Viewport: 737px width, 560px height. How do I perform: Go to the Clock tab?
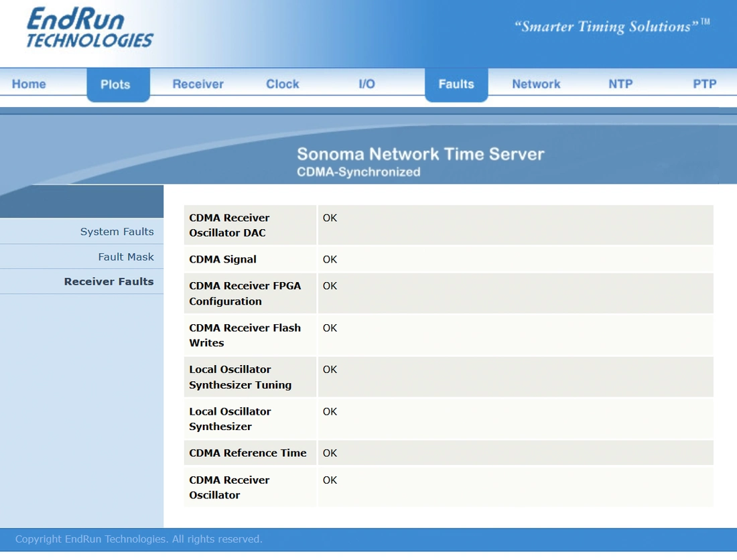tap(283, 84)
